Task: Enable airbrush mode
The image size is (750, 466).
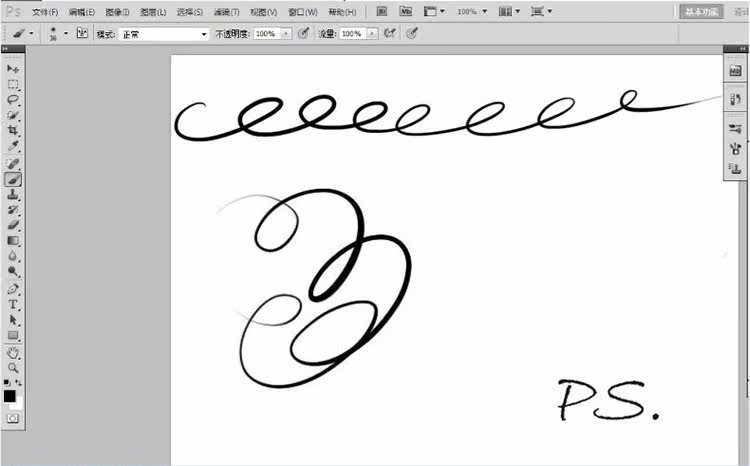Action: 390,33
